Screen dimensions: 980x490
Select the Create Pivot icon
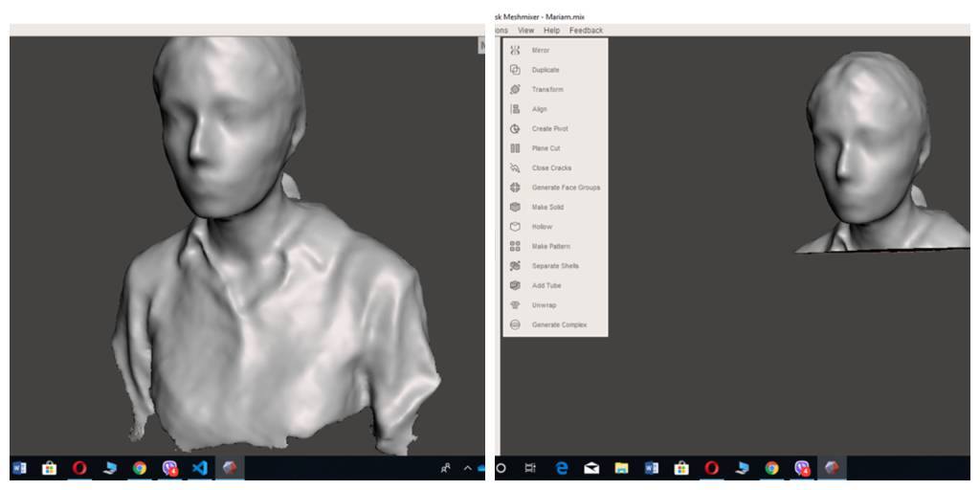click(515, 129)
